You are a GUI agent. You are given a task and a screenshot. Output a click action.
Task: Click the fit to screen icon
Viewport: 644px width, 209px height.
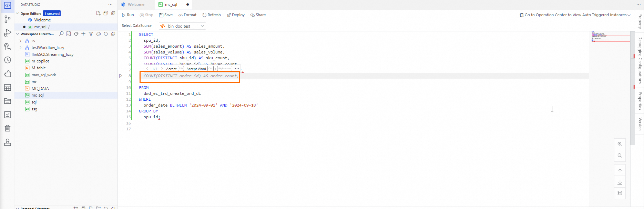620,193
